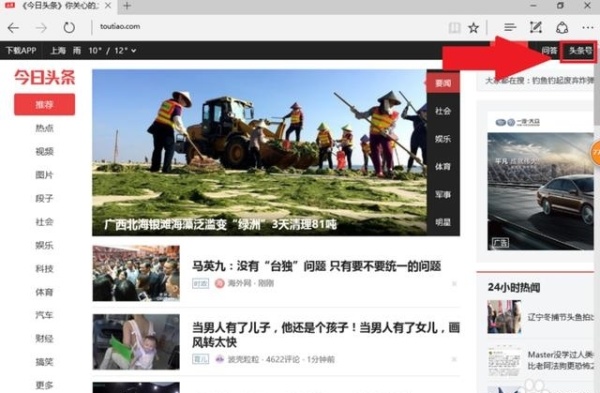Viewport: 600px width, 393px height.
Task: Open the 辽宁冬捕节 hot news item
Action: (561, 317)
